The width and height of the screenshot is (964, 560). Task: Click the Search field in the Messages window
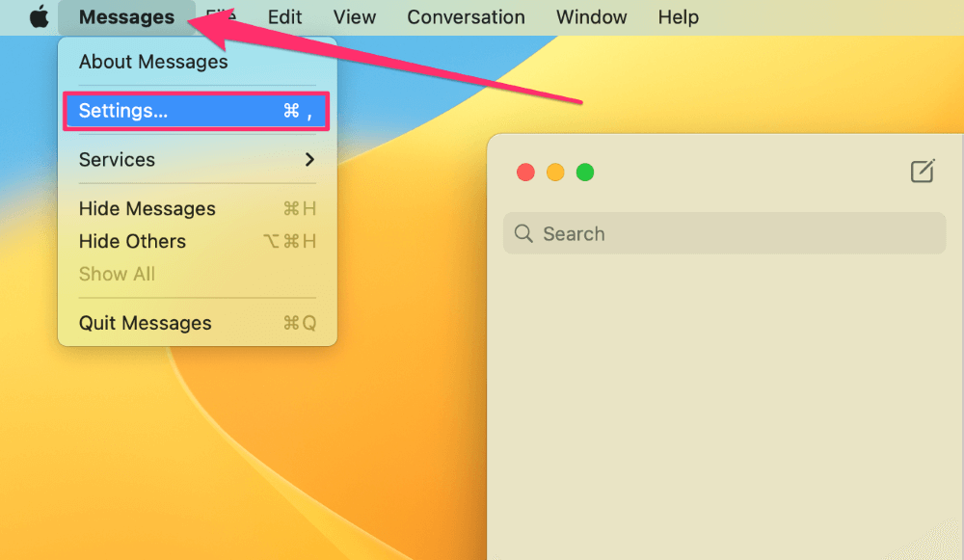point(724,233)
